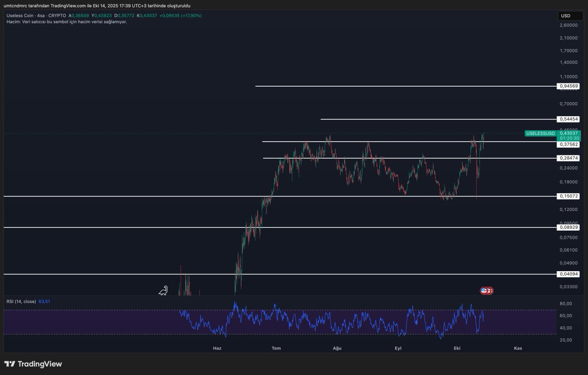Image resolution: width=588 pixels, height=375 pixels.
Task: Click the close price value K0,43037
Action: click(x=147, y=16)
